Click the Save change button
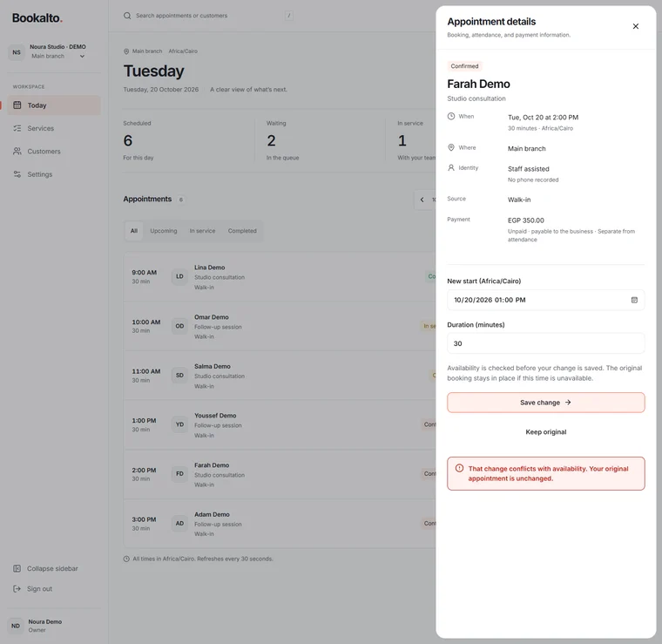662x644 pixels. pyautogui.click(x=545, y=403)
